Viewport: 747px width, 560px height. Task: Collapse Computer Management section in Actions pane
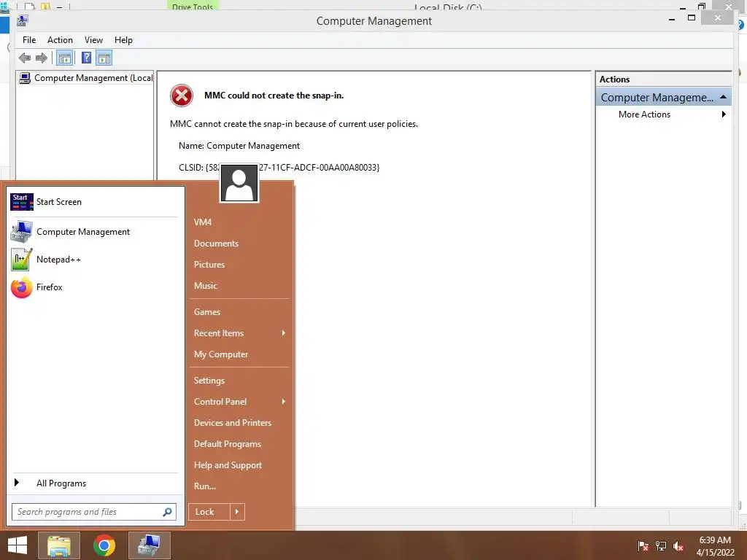click(723, 97)
